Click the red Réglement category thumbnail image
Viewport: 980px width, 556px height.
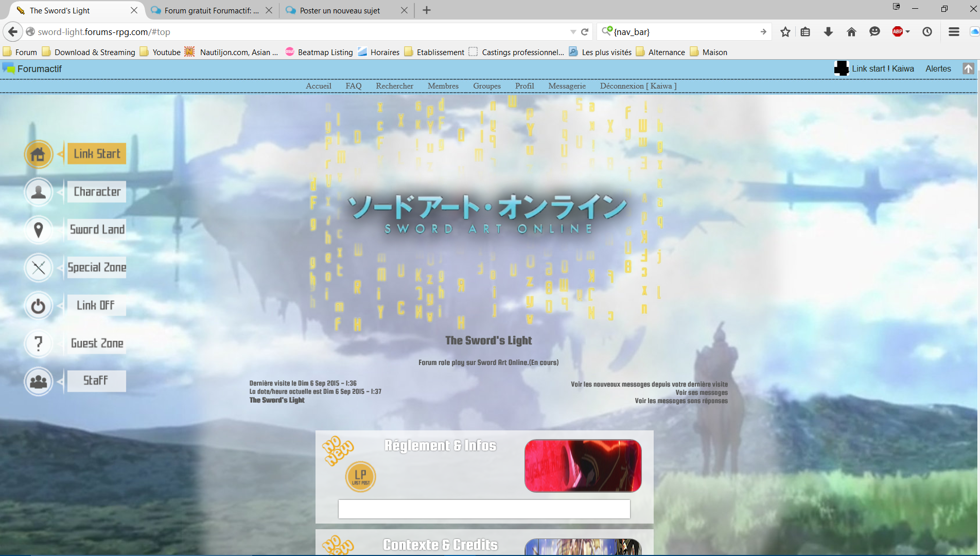tap(583, 466)
